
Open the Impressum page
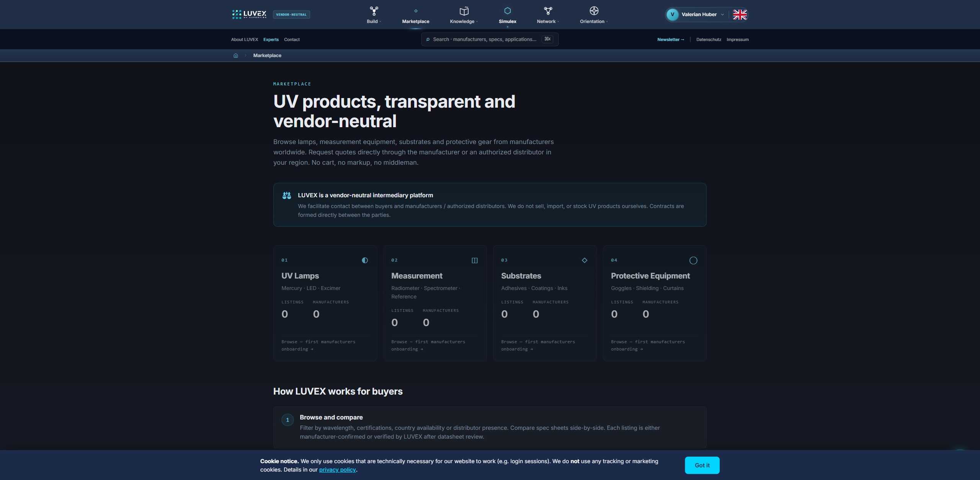pos(738,39)
